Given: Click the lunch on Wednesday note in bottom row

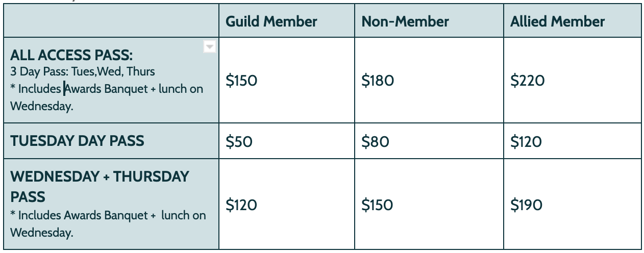Looking at the screenshot, I should point(108,224).
